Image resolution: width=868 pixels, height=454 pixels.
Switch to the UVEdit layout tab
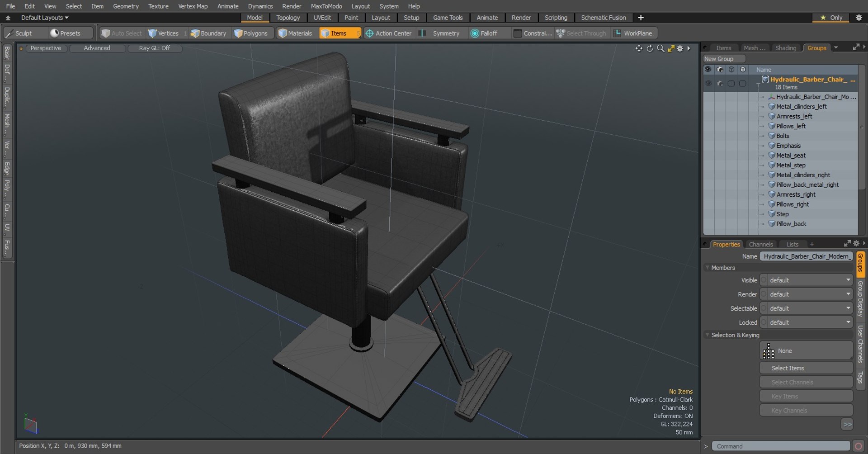tap(322, 18)
